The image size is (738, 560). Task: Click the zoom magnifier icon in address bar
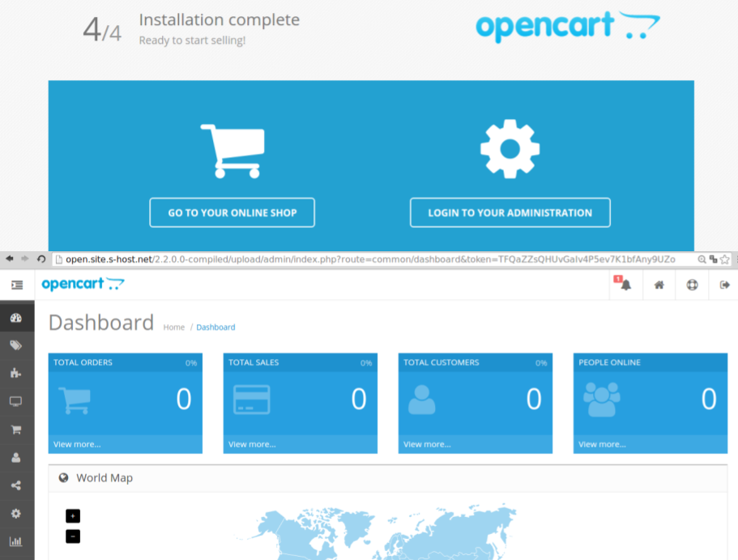pos(702,259)
